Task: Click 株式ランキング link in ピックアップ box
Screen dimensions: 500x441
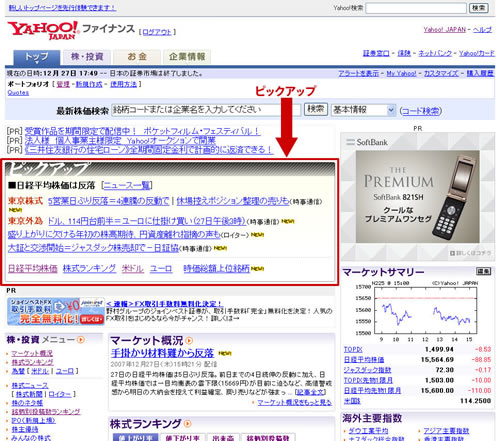Action: click(x=89, y=268)
